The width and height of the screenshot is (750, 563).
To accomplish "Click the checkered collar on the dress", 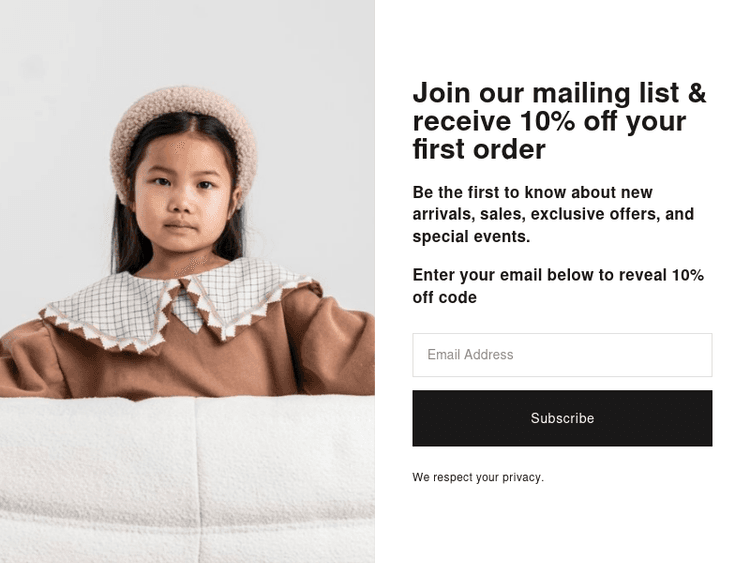I will [177, 301].
